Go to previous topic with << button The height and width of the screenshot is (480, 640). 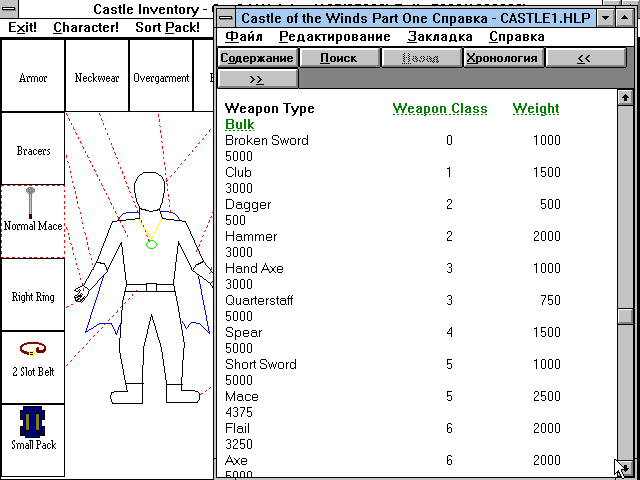point(584,58)
